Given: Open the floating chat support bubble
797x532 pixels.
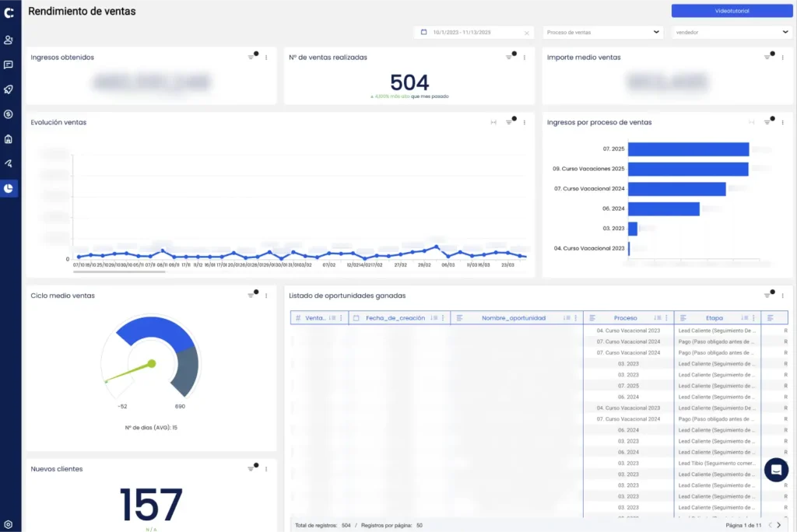Looking at the screenshot, I should [x=776, y=470].
